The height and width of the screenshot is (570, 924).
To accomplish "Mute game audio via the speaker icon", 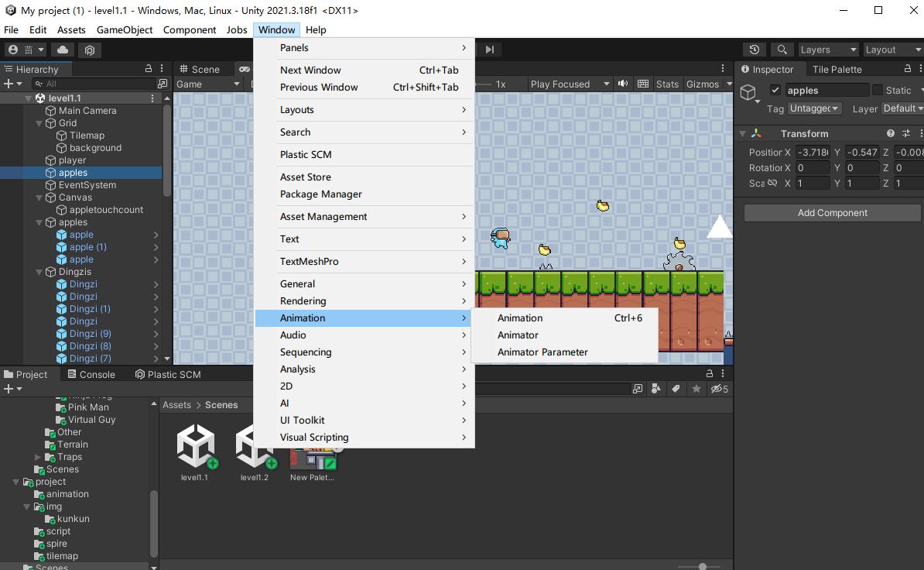I will (x=624, y=84).
